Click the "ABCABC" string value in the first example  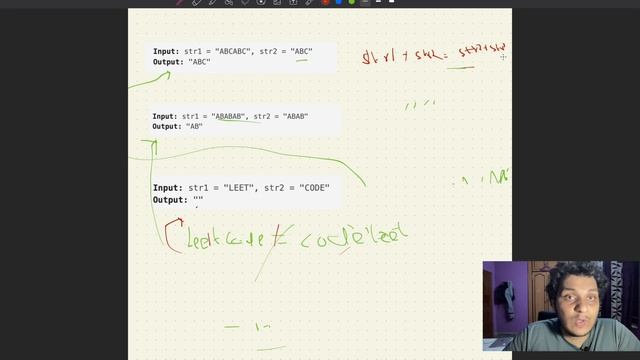pos(233,51)
